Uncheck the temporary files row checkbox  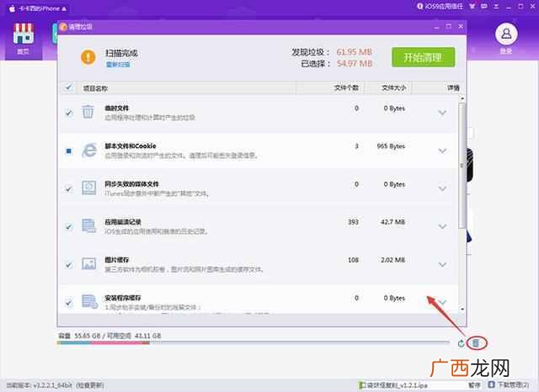point(69,113)
